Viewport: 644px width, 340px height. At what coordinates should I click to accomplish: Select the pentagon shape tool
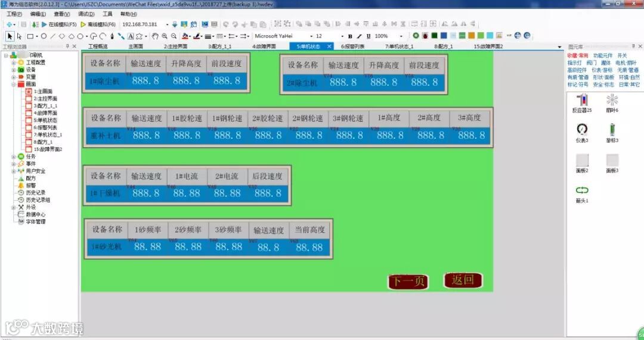tap(71, 36)
